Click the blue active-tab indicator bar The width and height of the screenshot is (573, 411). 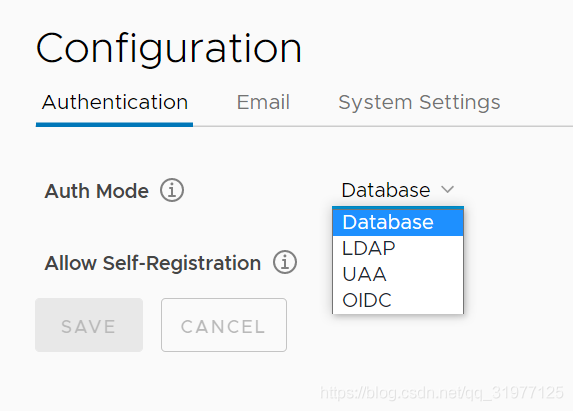click(114, 125)
